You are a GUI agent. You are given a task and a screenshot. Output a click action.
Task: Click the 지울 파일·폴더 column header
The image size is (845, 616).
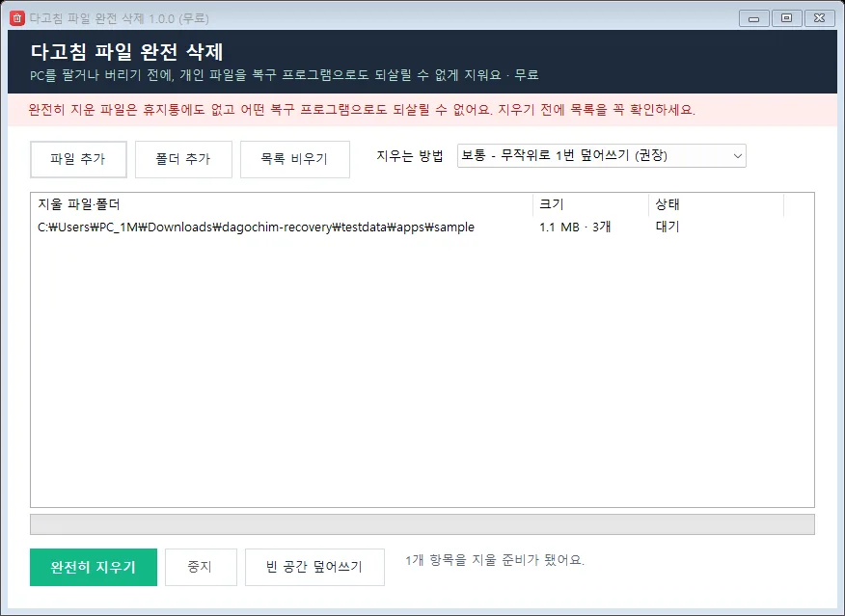(x=282, y=204)
